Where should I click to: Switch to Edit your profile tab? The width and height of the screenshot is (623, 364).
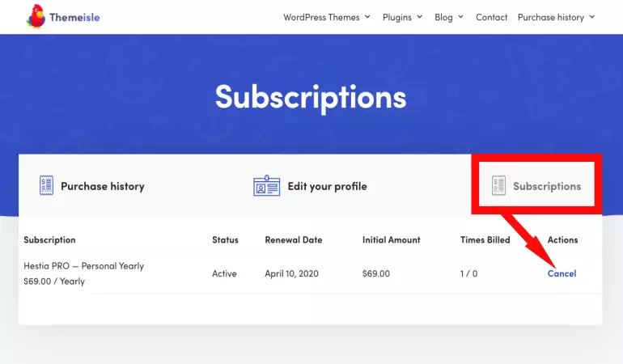[x=327, y=186]
